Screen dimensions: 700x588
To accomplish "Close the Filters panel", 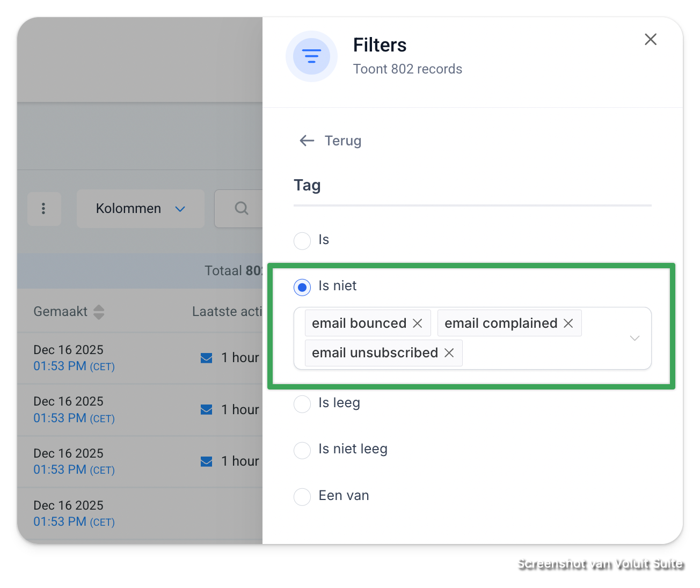I will point(650,39).
